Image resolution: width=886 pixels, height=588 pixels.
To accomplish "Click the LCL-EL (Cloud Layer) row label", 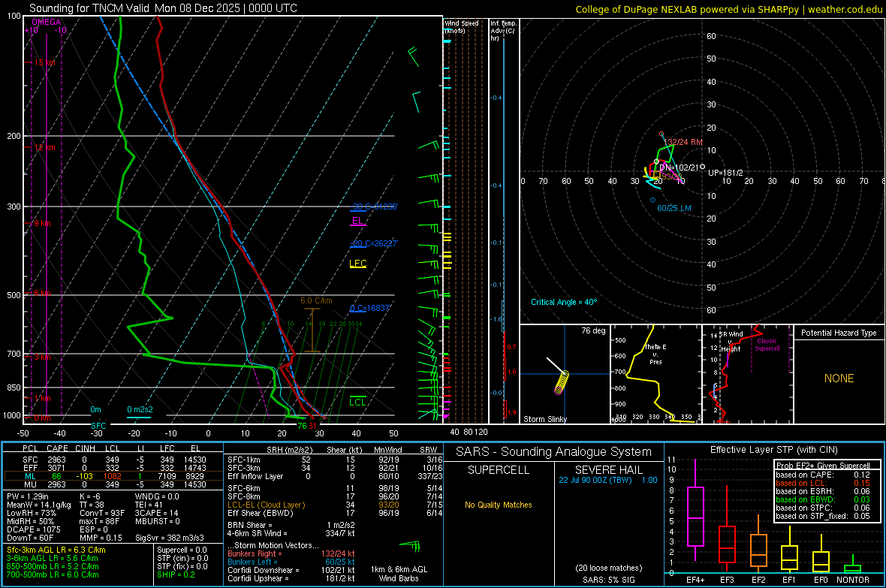I will (x=266, y=505).
